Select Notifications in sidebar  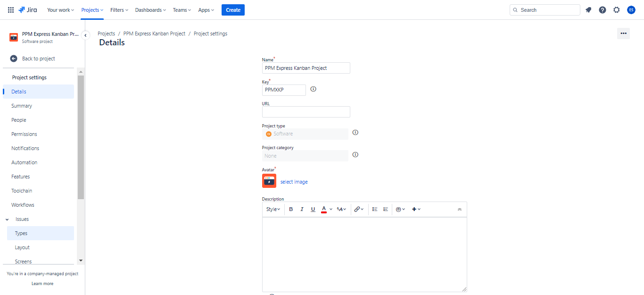[39, 148]
